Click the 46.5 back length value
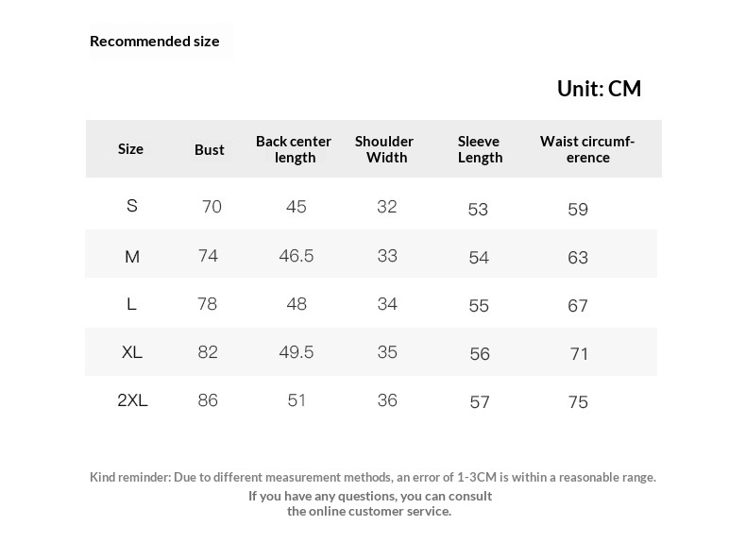This screenshot has width=746, height=560. 297,256
